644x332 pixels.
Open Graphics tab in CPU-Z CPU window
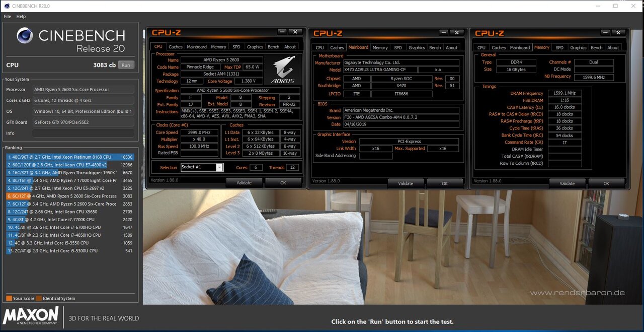tap(255, 47)
